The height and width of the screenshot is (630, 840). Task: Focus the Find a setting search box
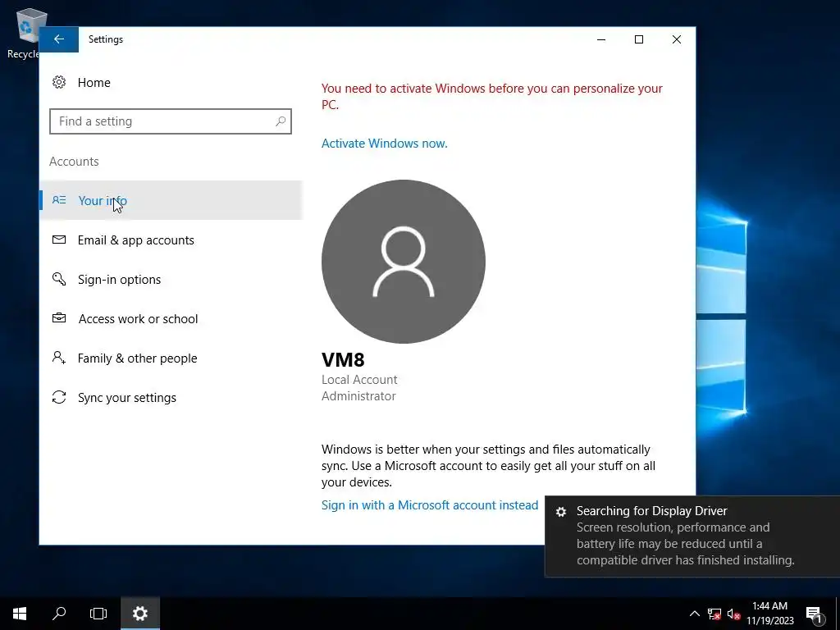click(171, 121)
